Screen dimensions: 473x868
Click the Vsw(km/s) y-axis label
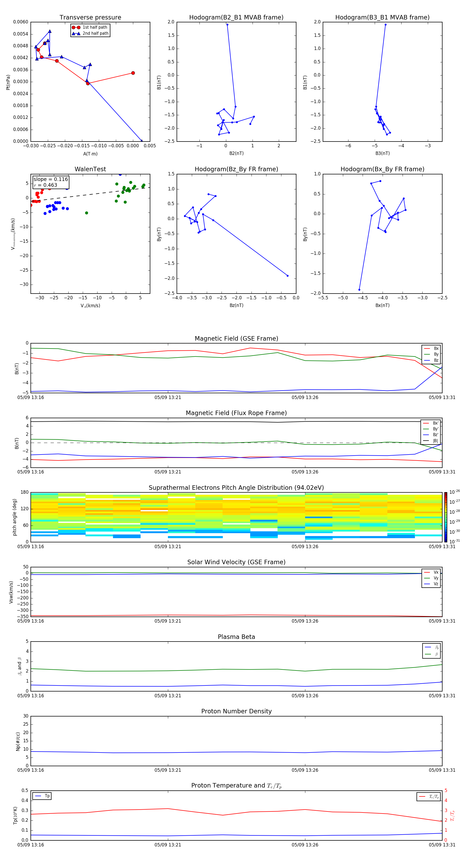click(11, 592)
